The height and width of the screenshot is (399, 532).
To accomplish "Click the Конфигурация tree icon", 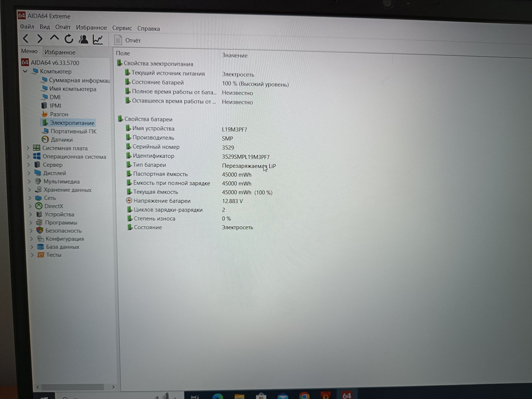I will [40, 239].
